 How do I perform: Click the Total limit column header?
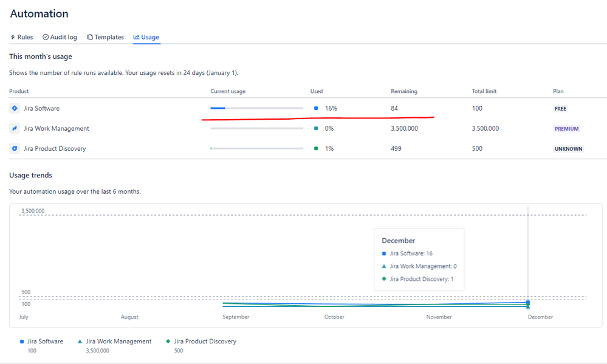pos(484,91)
